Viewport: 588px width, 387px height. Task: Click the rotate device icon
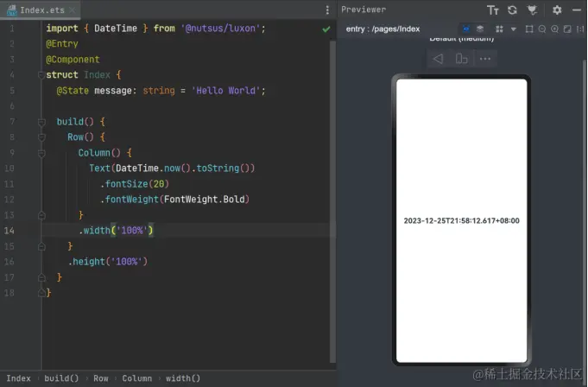462,59
